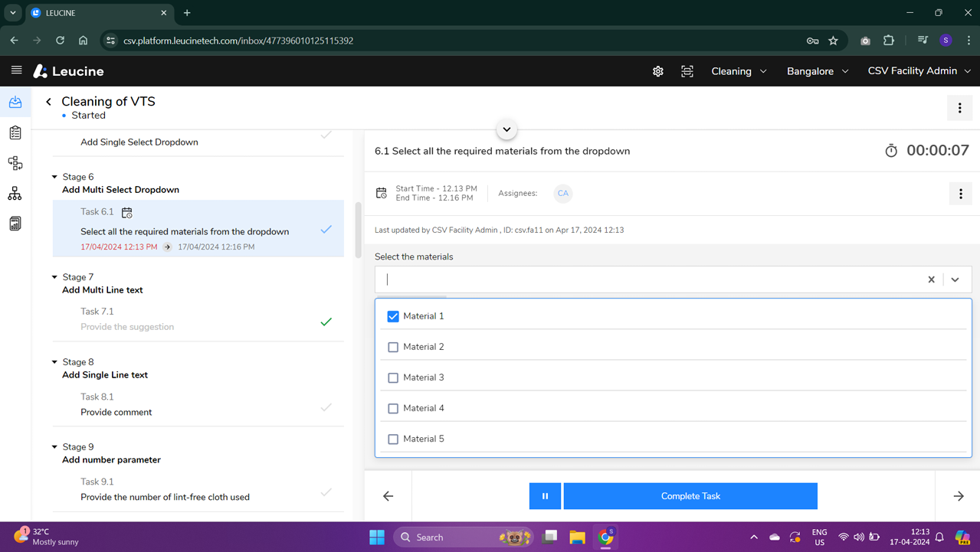
Task: Select the checklists clipboard icon in sidebar
Action: (15, 132)
